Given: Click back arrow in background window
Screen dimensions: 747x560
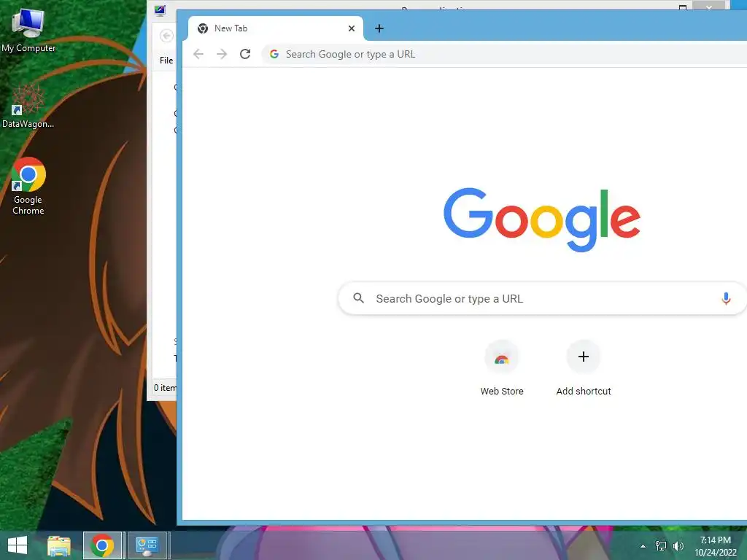Looking at the screenshot, I should point(166,36).
